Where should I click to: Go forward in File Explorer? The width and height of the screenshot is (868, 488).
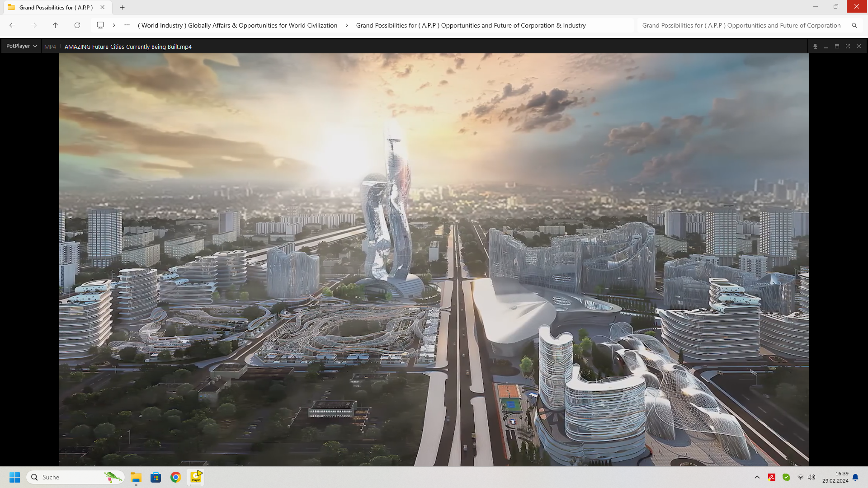coord(34,25)
